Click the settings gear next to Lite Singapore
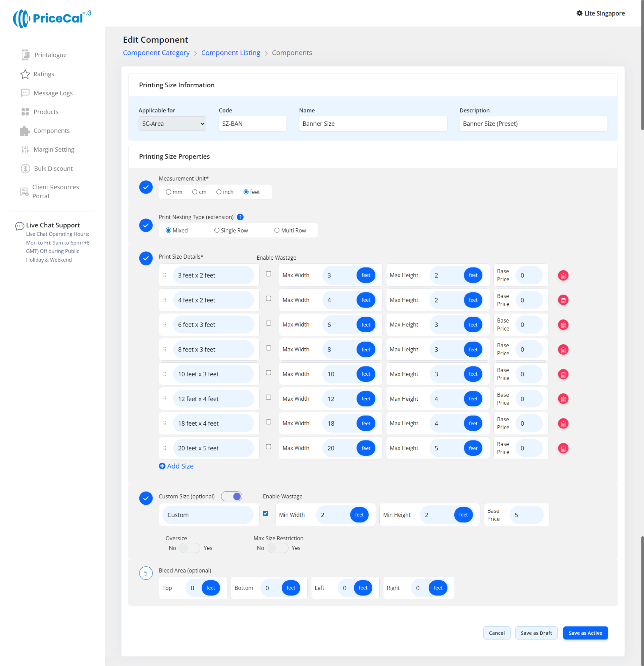 pos(579,13)
